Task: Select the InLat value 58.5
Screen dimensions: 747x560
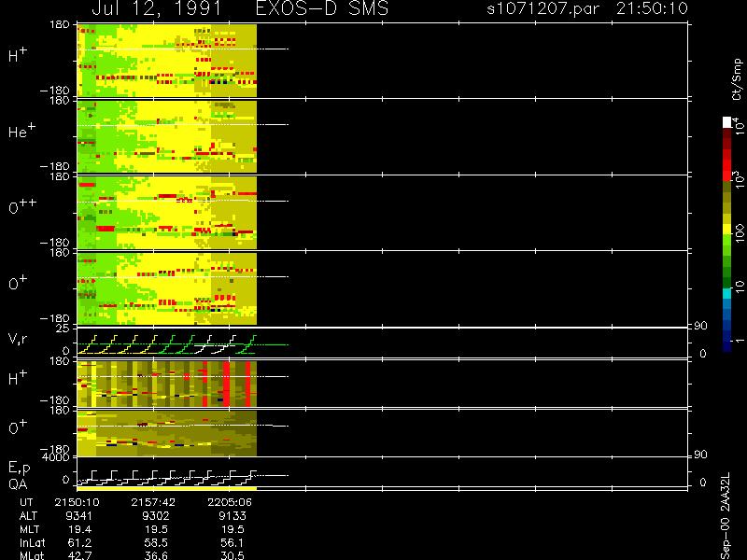Action: pyautogui.click(x=157, y=542)
